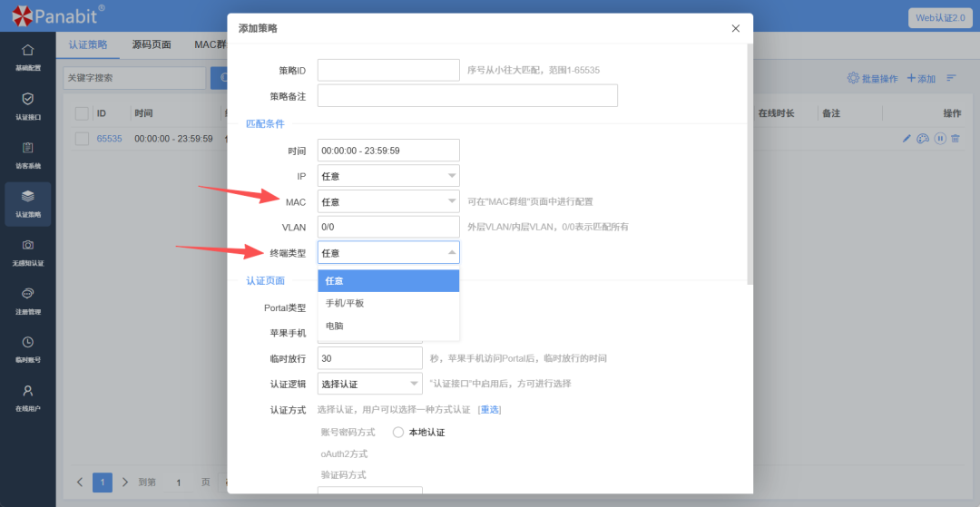Click the column filter icon beside 添加
The width and height of the screenshot is (980, 507).
(x=951, y=78)
